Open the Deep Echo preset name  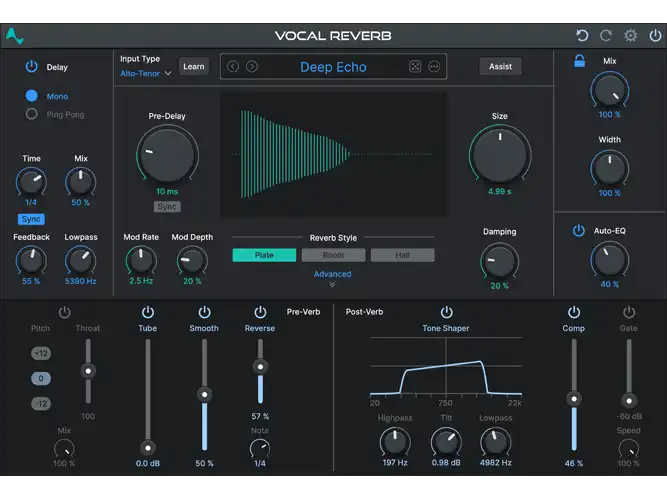(x=333, y=67)
